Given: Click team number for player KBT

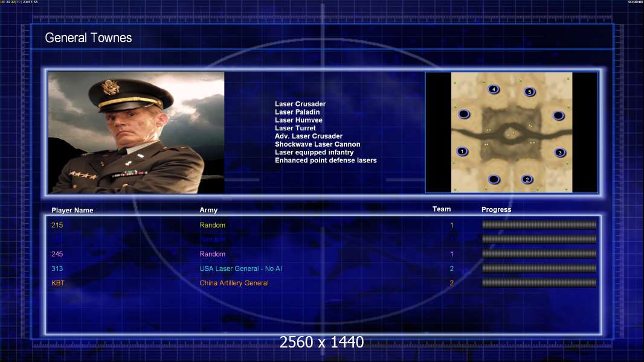Looking at the screenshot, I should point(452,283).
